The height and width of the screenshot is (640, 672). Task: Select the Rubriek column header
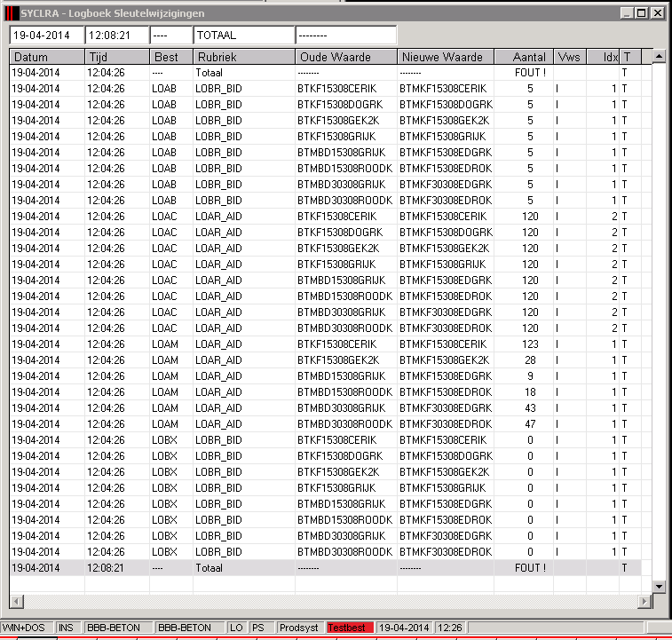[244, 57]
